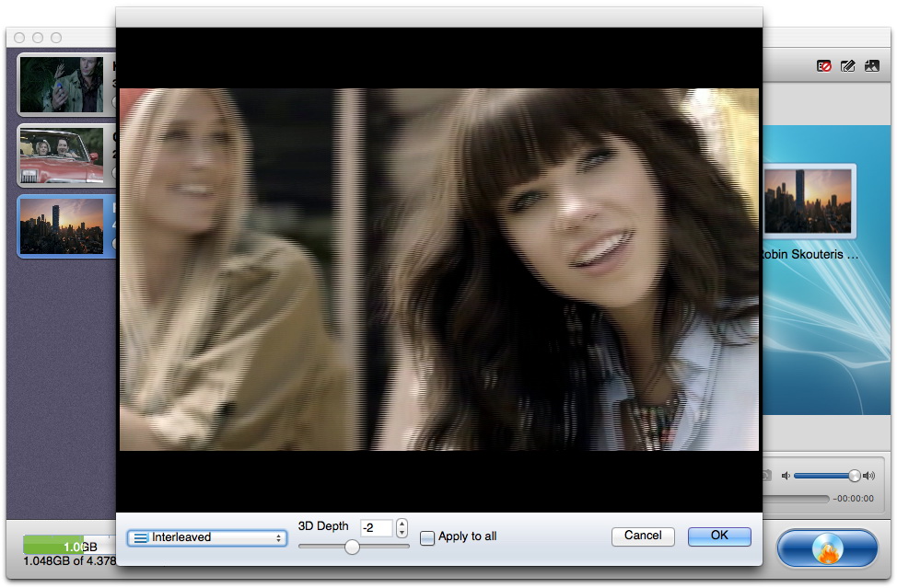This screenshot has width=897, height=588.
Task: Decrease 3D Depth with the stepper down arrow
Action: [402, 533]
